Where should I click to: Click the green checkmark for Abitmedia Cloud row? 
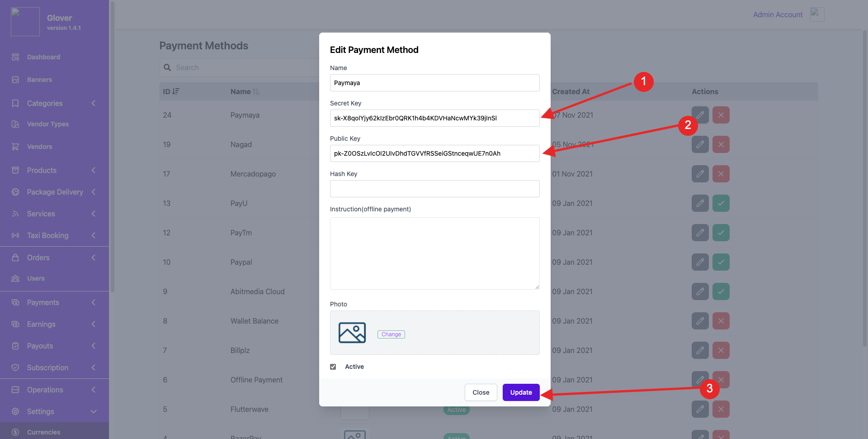721,291
